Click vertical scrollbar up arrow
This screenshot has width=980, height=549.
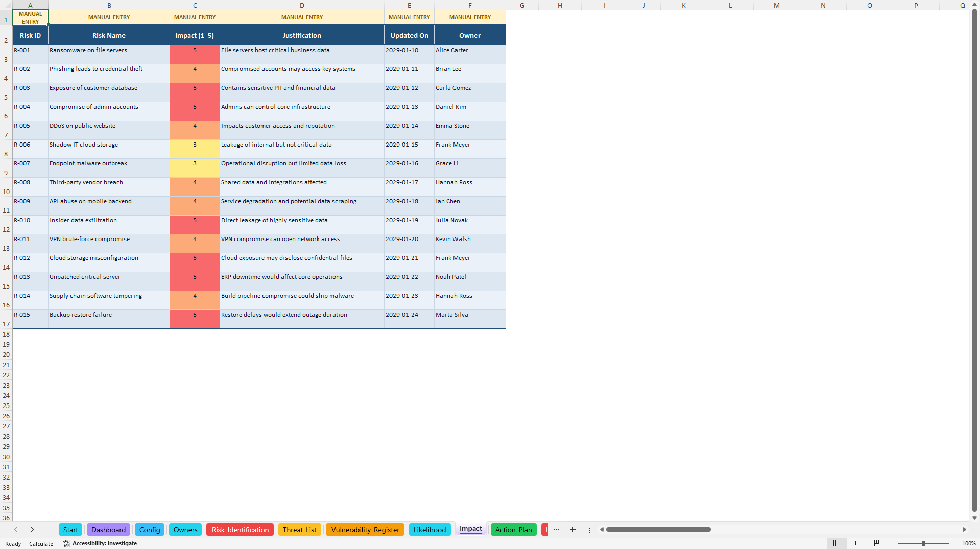pyautogui.click(x=974, y=4)
